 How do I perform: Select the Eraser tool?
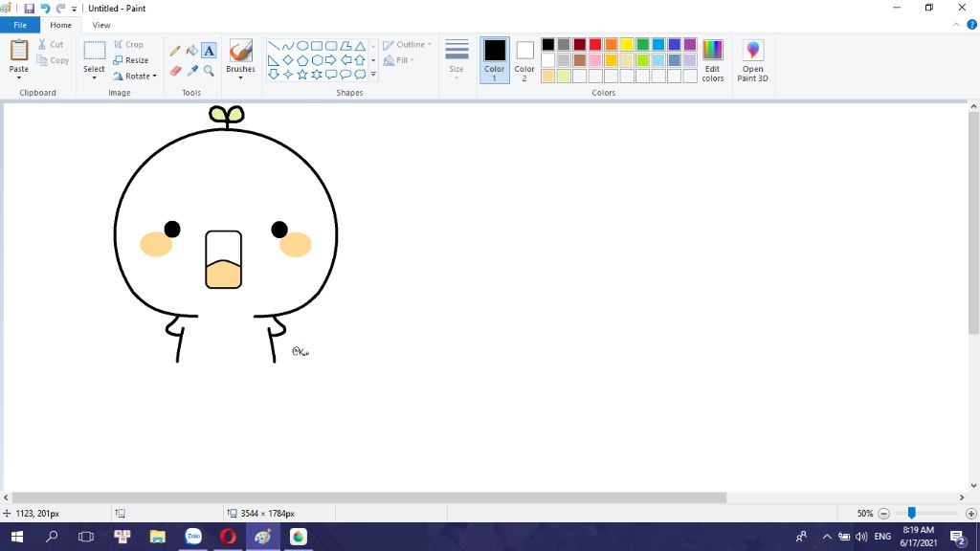click(175, 71)
